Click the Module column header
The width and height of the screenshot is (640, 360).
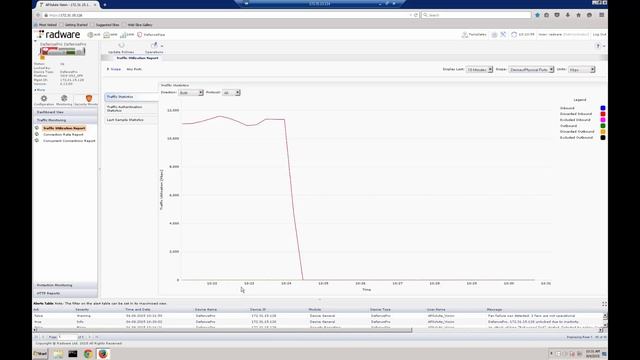315,310
